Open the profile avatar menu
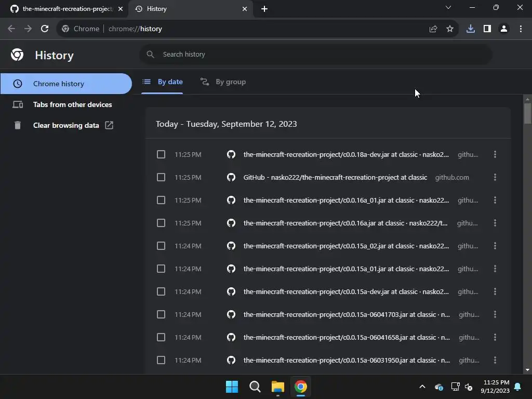Viewport: 532px width, 399px height. point(504,29)
